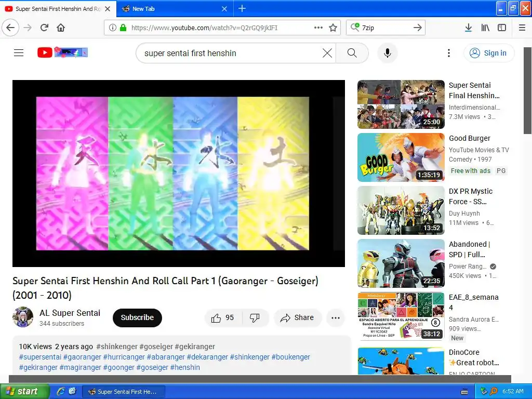Click the #magiranger hashtag
This screenshot has width=532, height=399.
click(80, 367)
